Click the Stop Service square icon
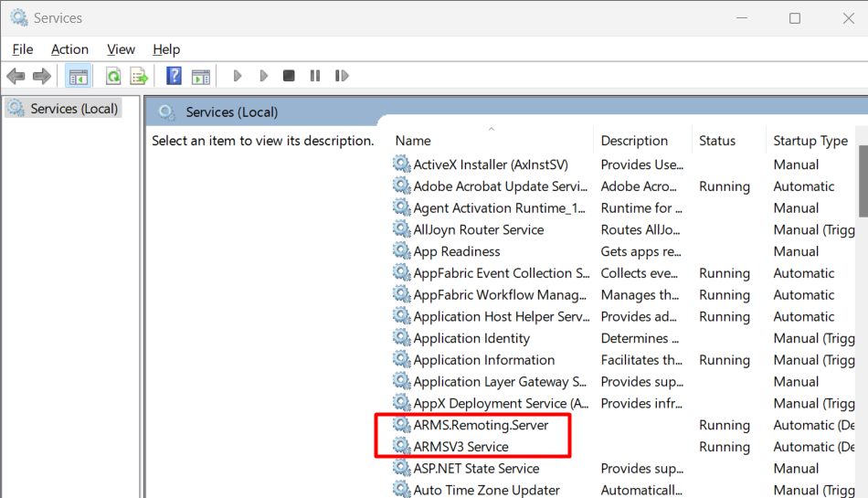 click(x=289, y=76)
